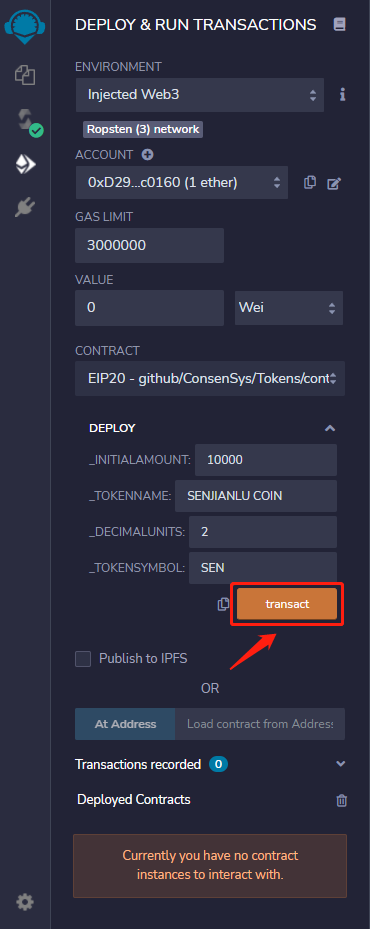Click the _TOKENSYMBOL input field

263,568
